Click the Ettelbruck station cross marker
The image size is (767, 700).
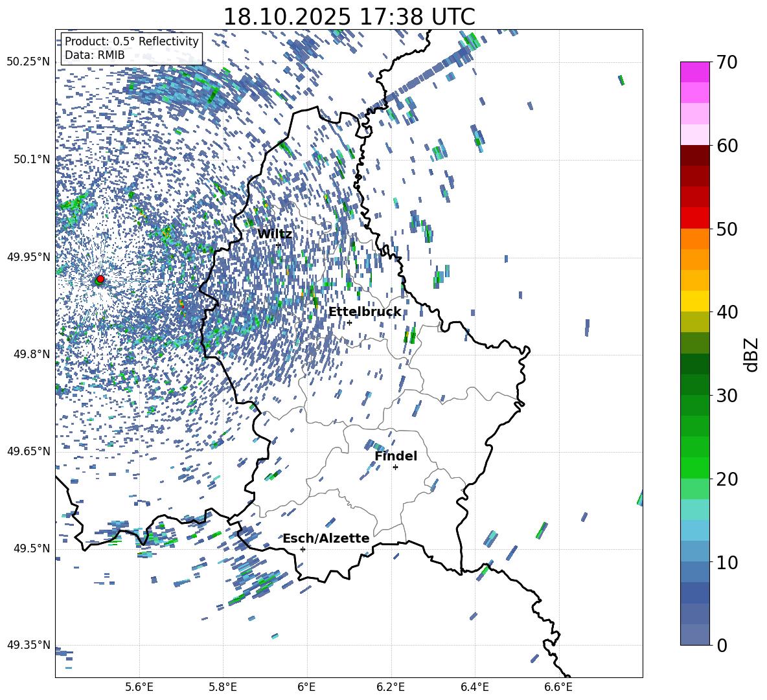(x=349, y=322)
